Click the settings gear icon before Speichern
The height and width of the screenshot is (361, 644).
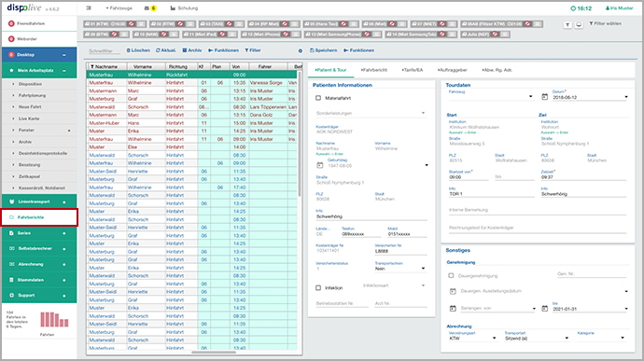click(301, 50)
